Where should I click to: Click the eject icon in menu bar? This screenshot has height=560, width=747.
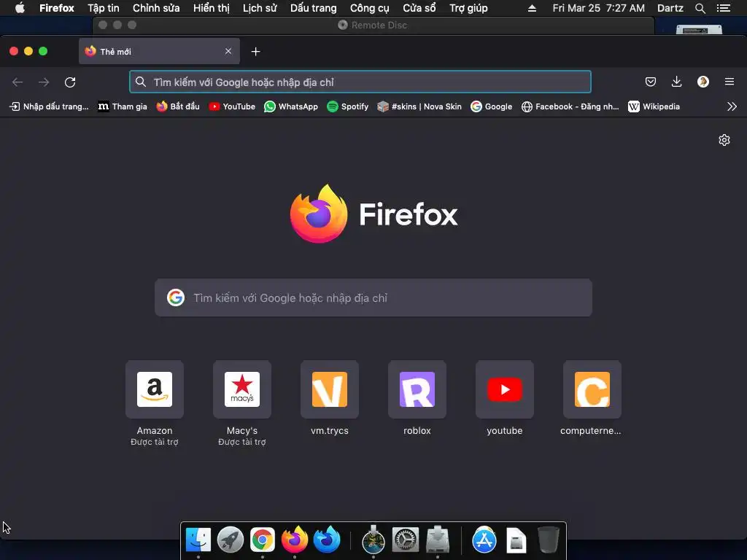532,8
